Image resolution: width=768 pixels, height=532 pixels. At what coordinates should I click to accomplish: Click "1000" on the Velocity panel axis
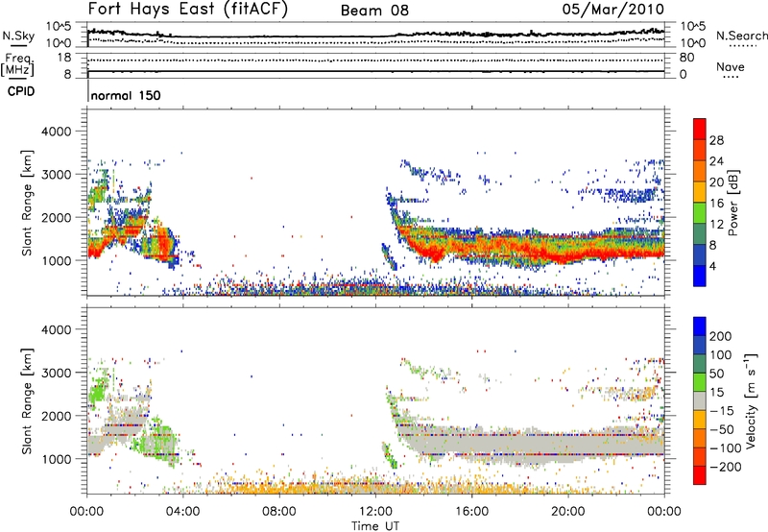point(57,459)
